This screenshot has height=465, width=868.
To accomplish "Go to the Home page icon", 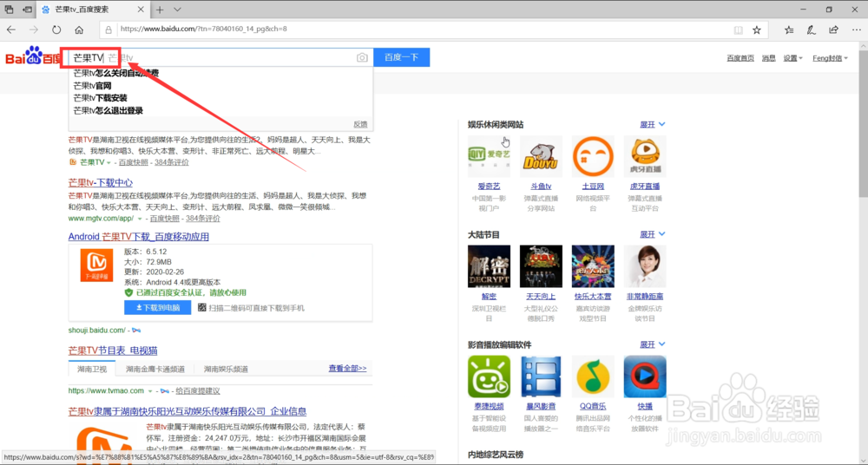I will click(x=79, y=29).
